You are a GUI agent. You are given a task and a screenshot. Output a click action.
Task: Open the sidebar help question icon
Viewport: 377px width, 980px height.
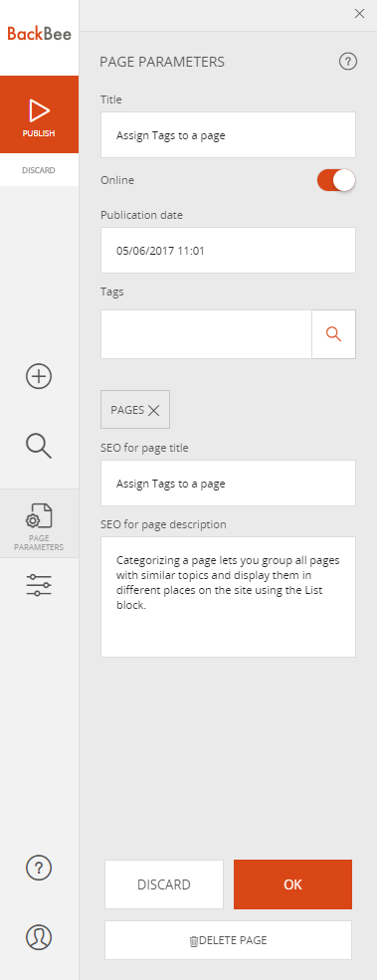(39, 868)
